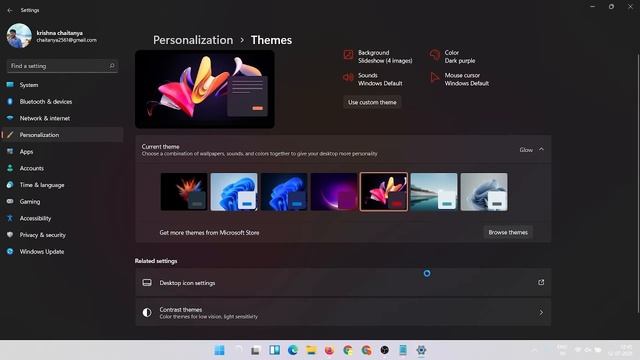Open the System settings category

62,85
